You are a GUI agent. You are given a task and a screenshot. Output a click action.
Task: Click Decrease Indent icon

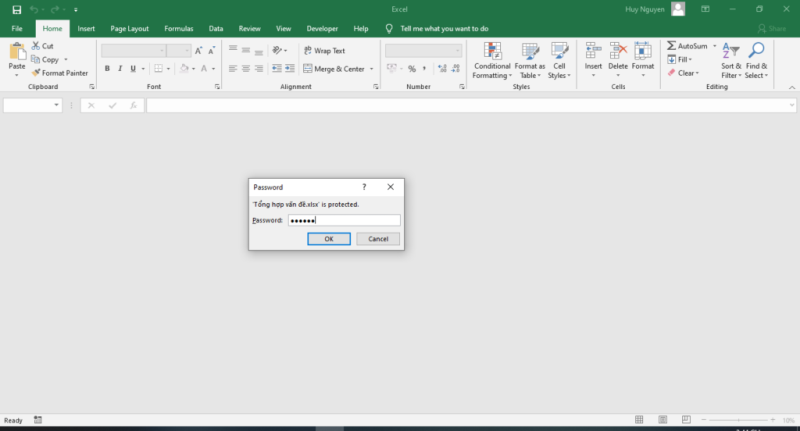point(277,68)
